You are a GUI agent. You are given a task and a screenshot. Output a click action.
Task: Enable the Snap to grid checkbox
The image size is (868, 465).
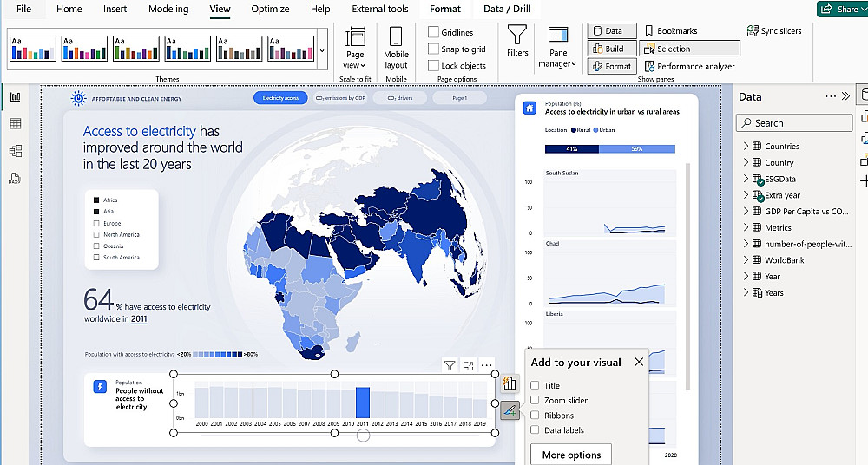(x=433, y=49)
